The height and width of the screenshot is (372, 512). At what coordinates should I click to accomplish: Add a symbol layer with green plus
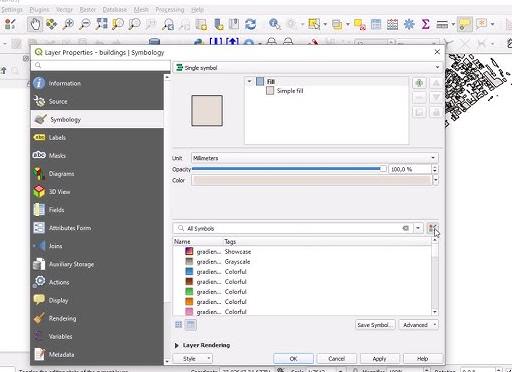click(x=419, y=83)
